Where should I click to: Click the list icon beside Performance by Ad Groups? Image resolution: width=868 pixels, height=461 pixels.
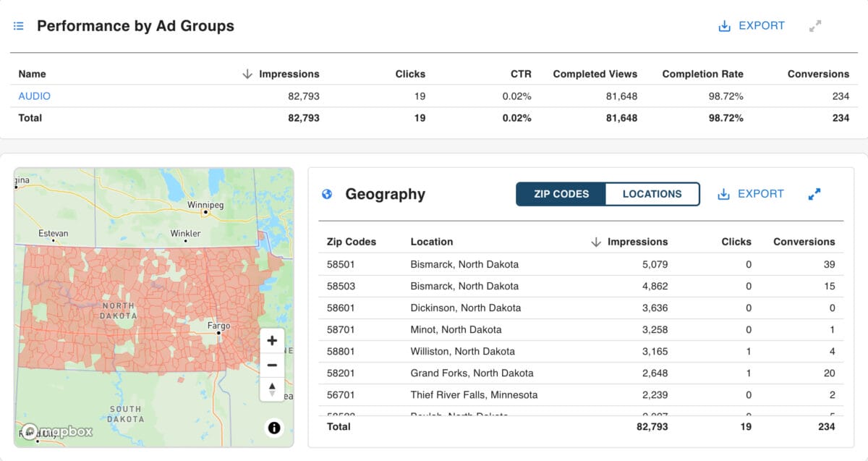[x=19, y=26]
